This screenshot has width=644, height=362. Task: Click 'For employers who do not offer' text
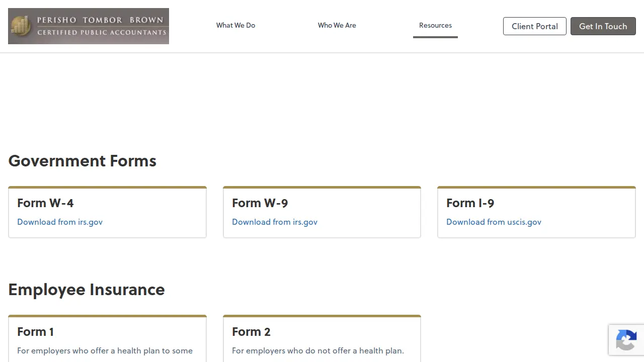coord(318,351)
